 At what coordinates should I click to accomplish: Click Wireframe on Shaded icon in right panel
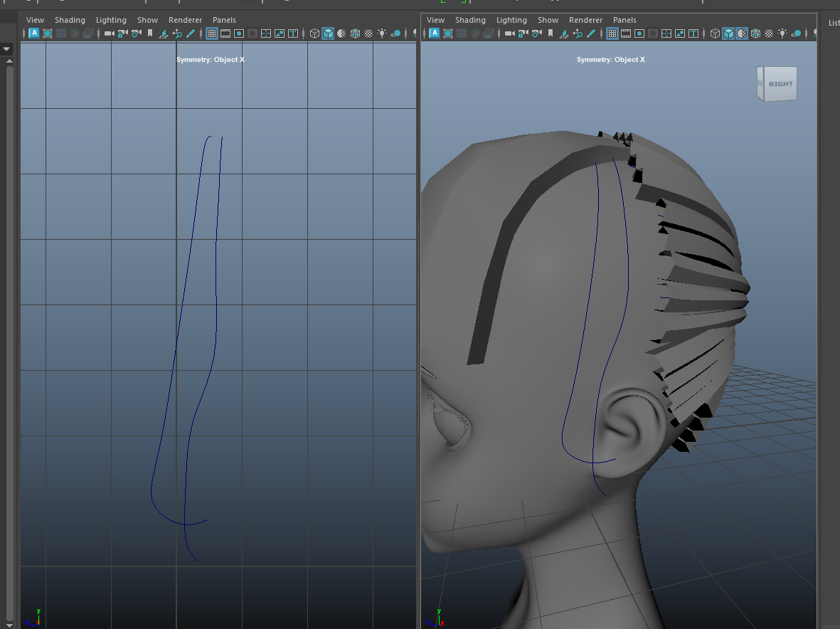(x=755, y=33)
